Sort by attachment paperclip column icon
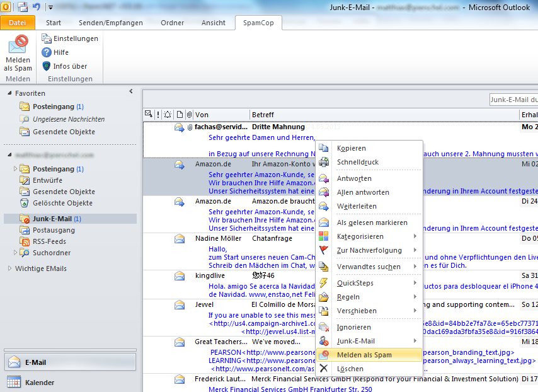 [189, 115]
